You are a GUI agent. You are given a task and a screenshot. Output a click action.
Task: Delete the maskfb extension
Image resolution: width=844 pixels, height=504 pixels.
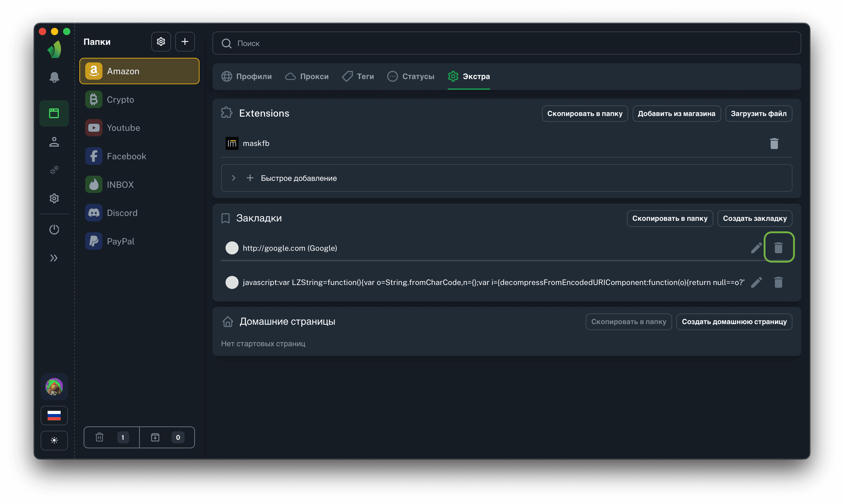pyautogui.click(x=774, y=144)
